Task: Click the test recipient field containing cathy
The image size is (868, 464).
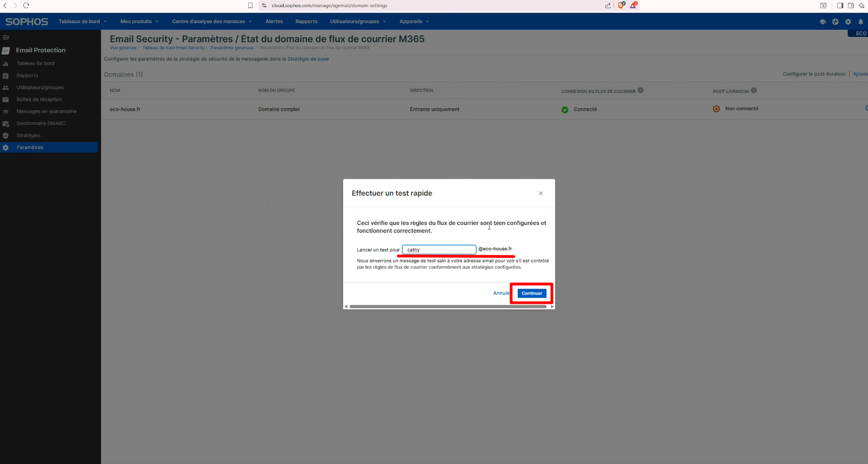Action: (439, 250)
